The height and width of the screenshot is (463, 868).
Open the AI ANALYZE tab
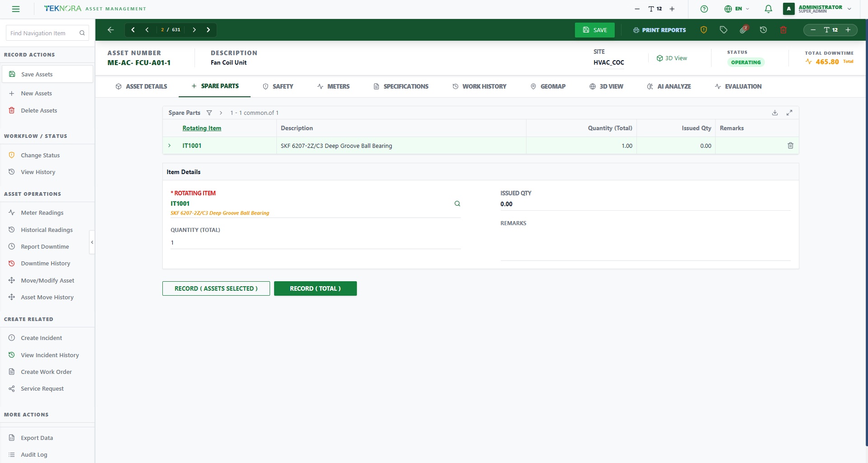click(669, 86)
